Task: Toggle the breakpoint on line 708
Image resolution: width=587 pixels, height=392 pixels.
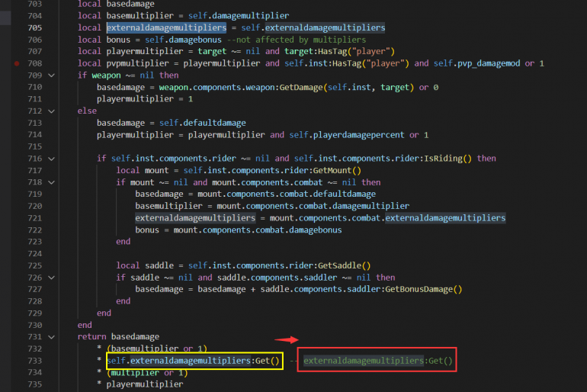Action: 17,63
